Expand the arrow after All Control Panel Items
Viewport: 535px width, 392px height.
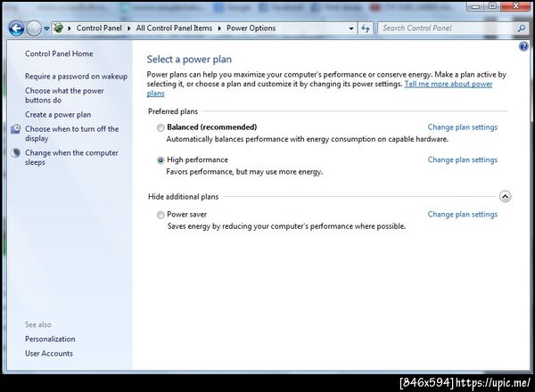tap(219, 29)
